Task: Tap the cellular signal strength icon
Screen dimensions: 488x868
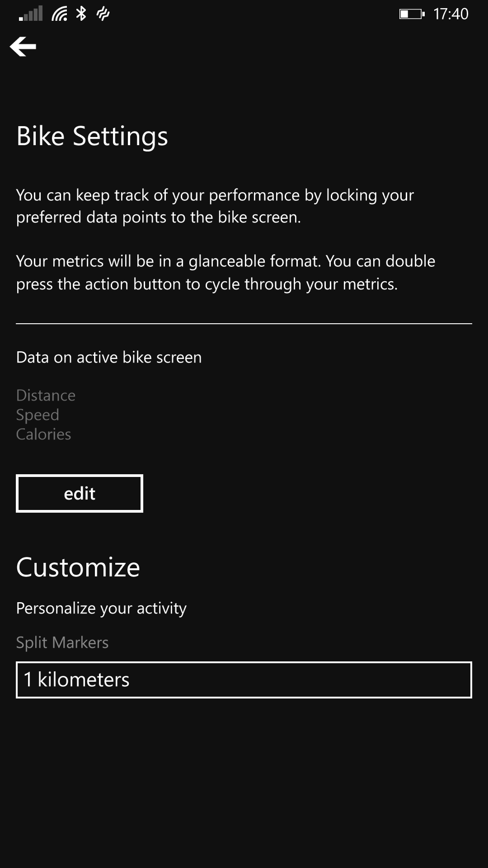Action: click(31, 14)
